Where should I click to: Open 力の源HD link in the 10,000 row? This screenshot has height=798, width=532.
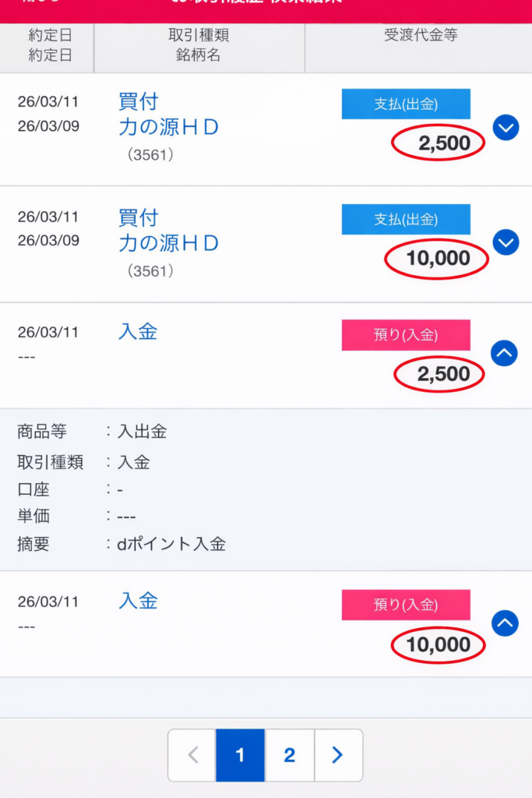(x=168, y=243)
